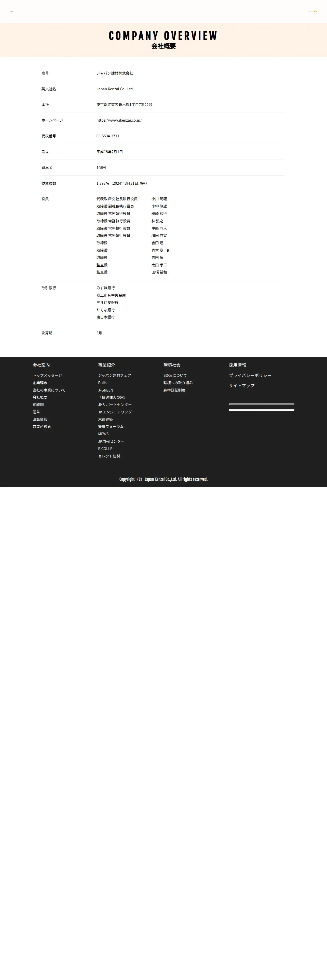
Task: Click 環境社会 footer heading
Action: pyautogui.click(x=172, y=365)
